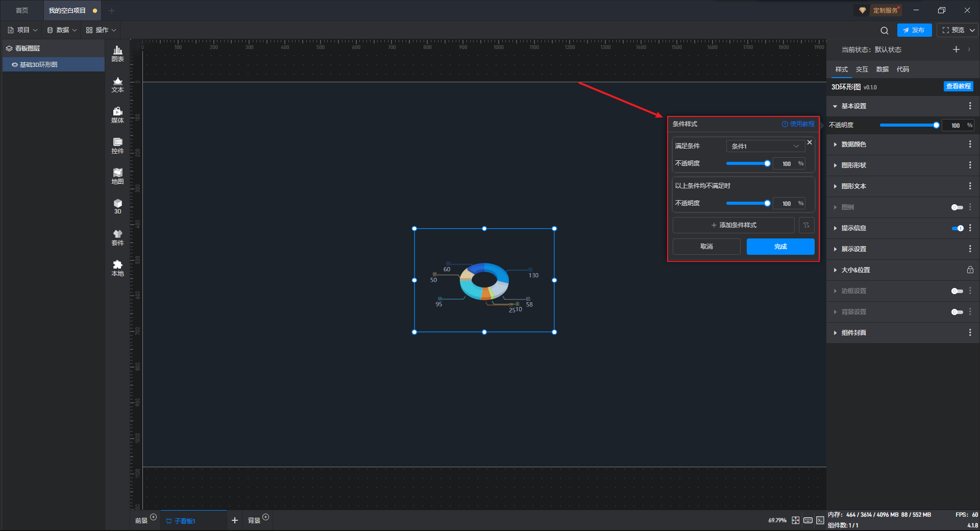Screen dimensions: 980x531
Task: Click the search magnifier icon
Action: click(885, 31)
